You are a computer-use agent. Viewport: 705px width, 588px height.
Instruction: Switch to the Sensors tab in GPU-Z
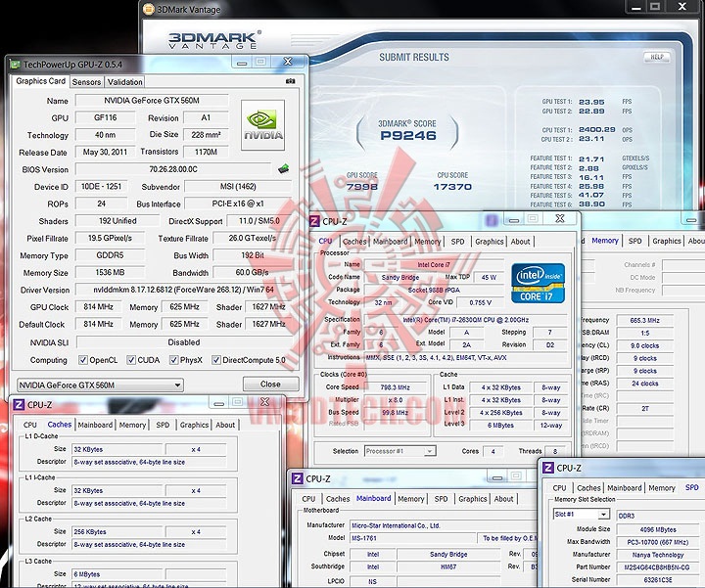86,82
